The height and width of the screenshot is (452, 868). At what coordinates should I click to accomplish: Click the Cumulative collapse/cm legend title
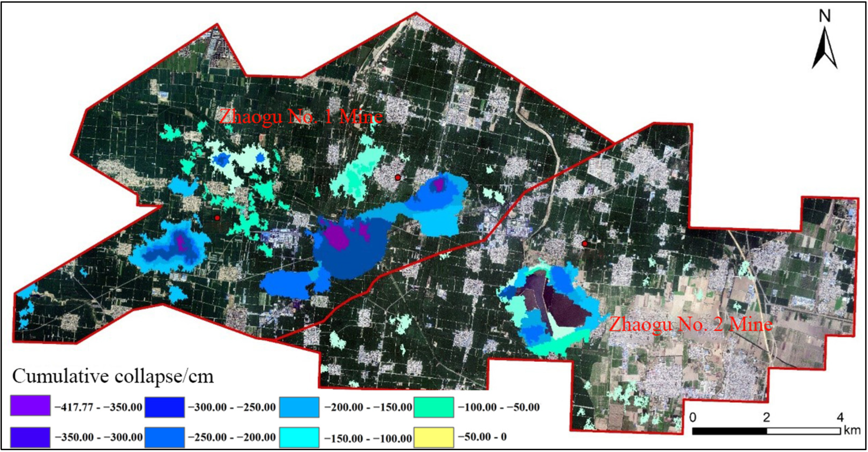click(x=113, y=376)
